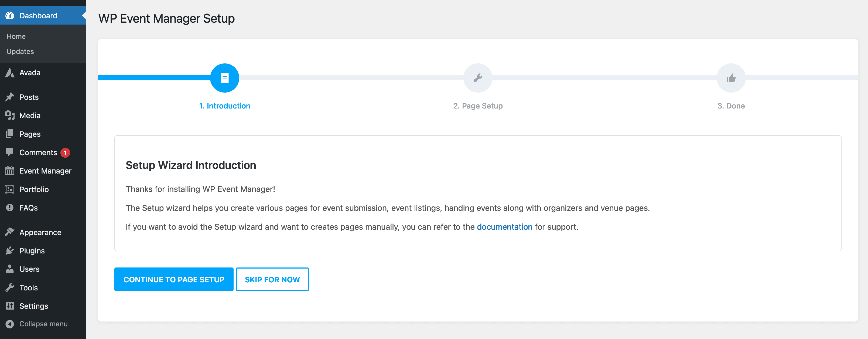This screenshot has height=339, width=868.
Task: Click the 'Setup Wizard Introduction' heading
Action: 191,165
